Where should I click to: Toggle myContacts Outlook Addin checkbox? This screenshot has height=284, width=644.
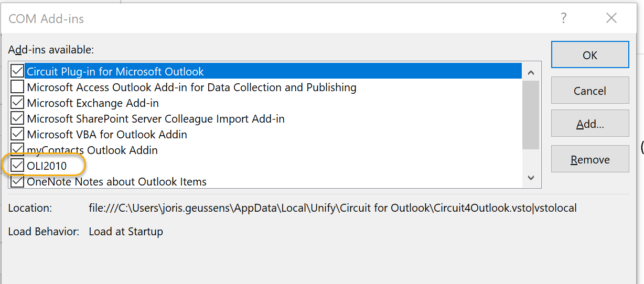point(17,149)
